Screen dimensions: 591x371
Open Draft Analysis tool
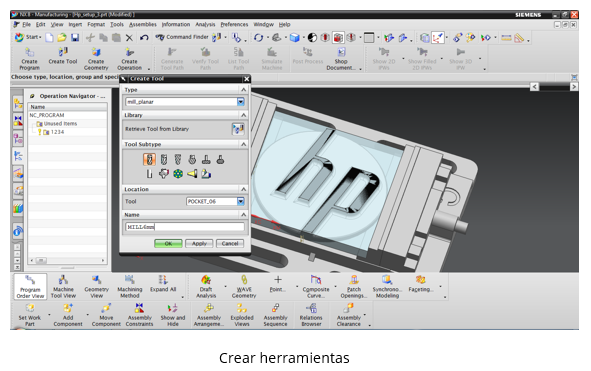click(206, 287)
